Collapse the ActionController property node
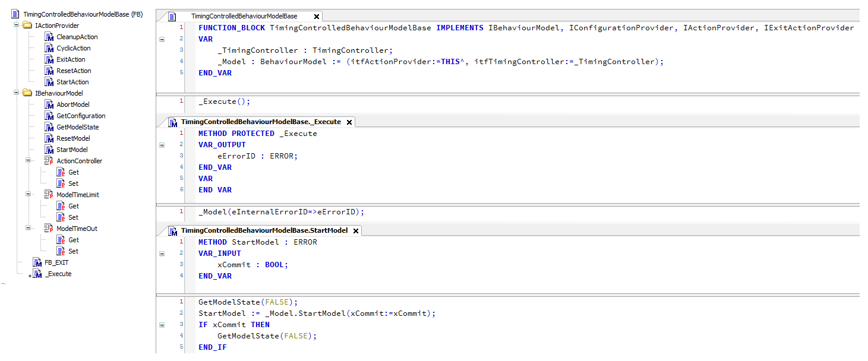 point(29,161)
